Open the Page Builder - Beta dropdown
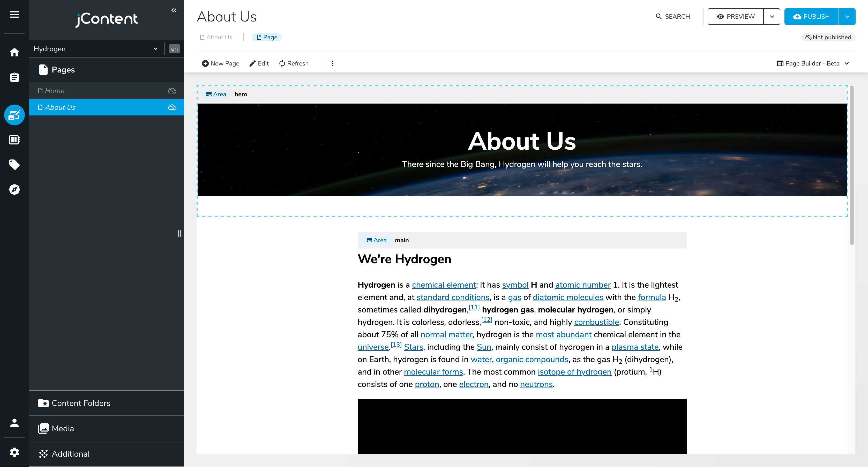This screenshot has height=467, width=868. click(813, 63)
